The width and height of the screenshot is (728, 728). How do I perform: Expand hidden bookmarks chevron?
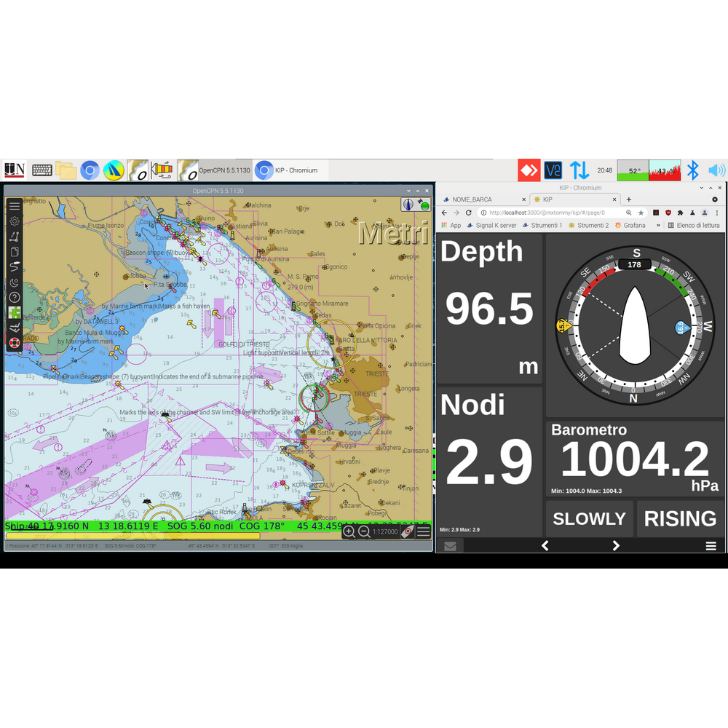click(x=658, y=225)
